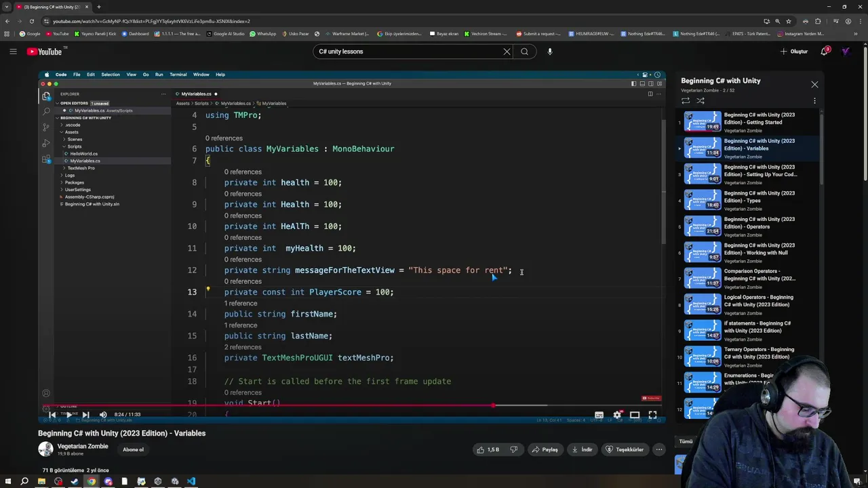Go back in the browser

[x=7, y=21]
